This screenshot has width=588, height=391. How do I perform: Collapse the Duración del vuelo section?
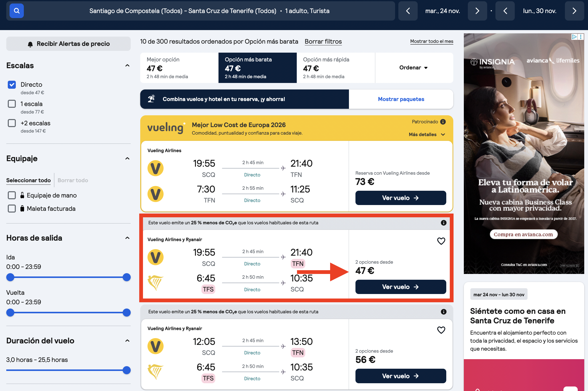(127, 341)
